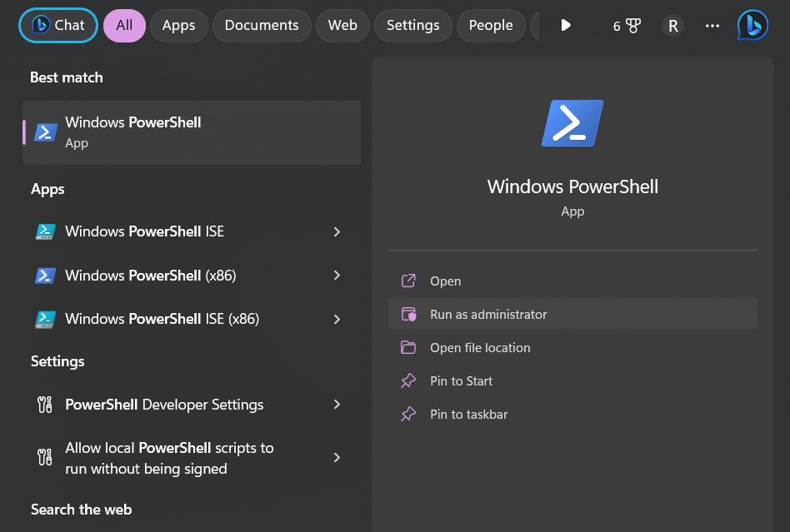790x532 pixels.
Task: Expand PowerShell Developer Settings chevron
Action: [x=337, y=405]
